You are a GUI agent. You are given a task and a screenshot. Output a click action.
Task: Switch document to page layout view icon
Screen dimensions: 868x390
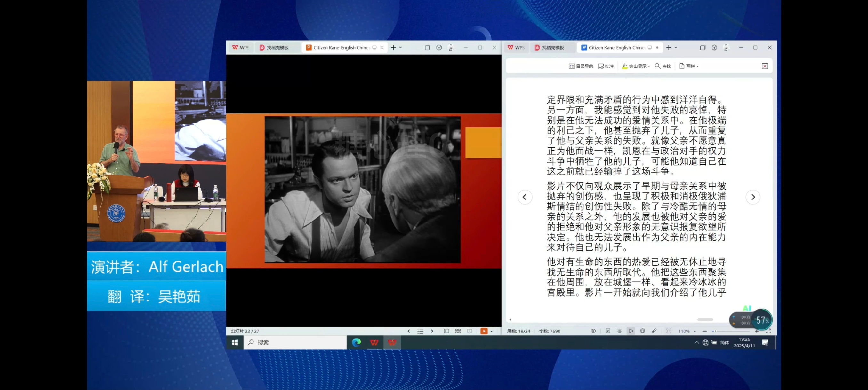[x=608, y=331]
